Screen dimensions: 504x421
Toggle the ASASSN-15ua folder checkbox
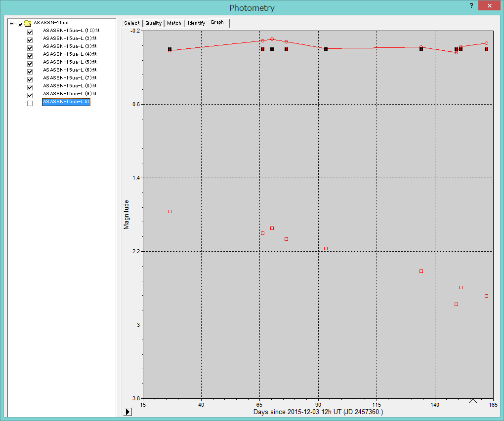21,24
